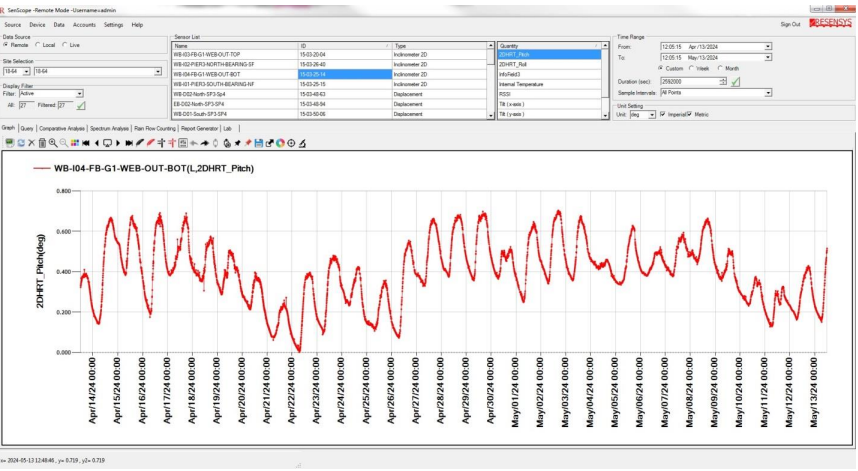
Task: Open the small 18-64 site dropdown
Action: click(x=17, y=72)
